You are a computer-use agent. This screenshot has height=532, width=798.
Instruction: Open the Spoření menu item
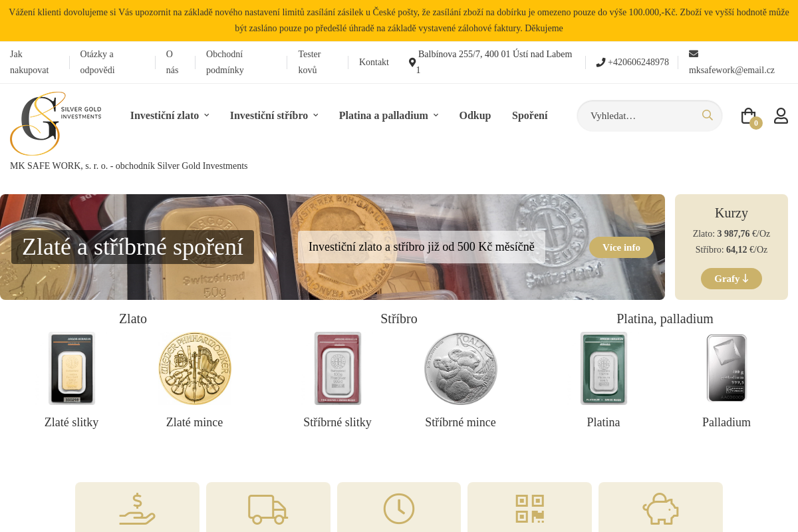point(530,116)
